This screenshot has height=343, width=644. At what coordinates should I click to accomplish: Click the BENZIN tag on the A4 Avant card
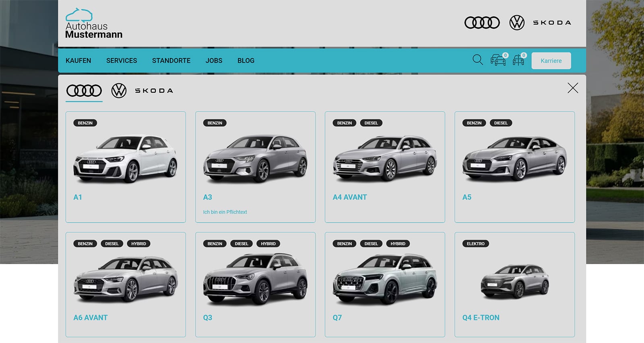pyautogui.click(x=344, y=123)
